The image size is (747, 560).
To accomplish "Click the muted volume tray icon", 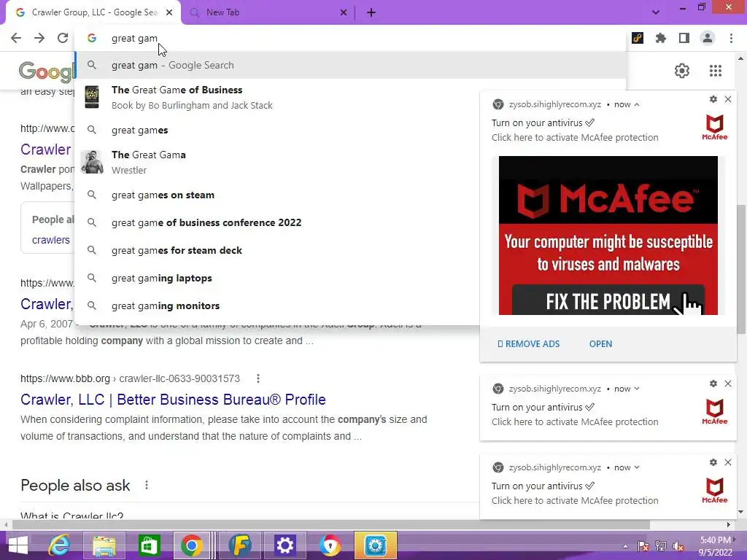I will click(678, 546).
